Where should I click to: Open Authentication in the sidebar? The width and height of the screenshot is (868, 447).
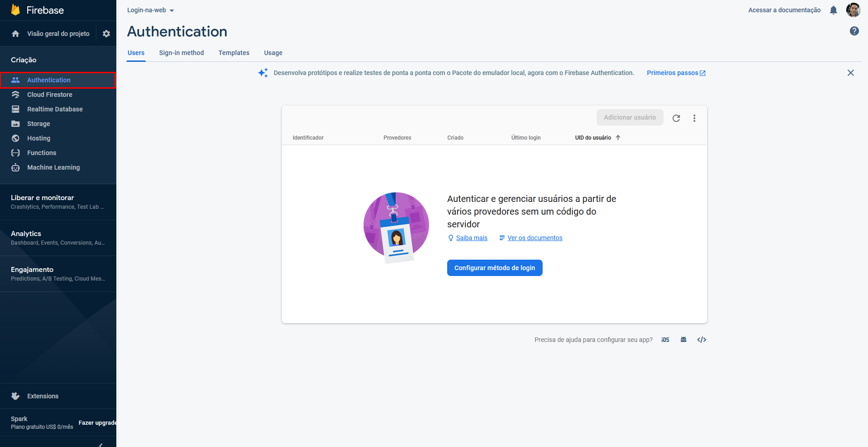coord(58,80)
